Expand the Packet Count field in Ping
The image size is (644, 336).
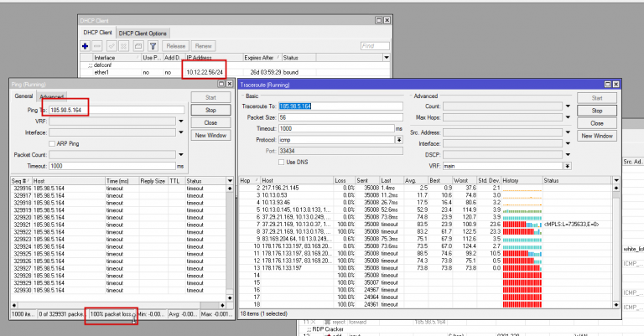coord(181,155)
